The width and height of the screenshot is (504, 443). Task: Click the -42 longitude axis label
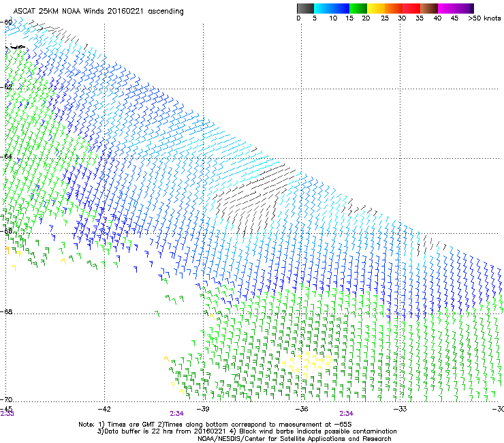(x=104, y=409)
